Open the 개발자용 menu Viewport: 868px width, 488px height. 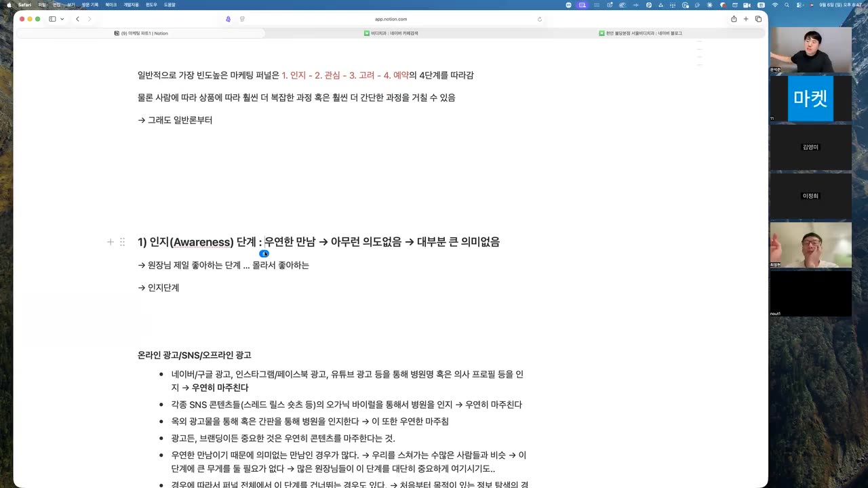tap(131, 4)
